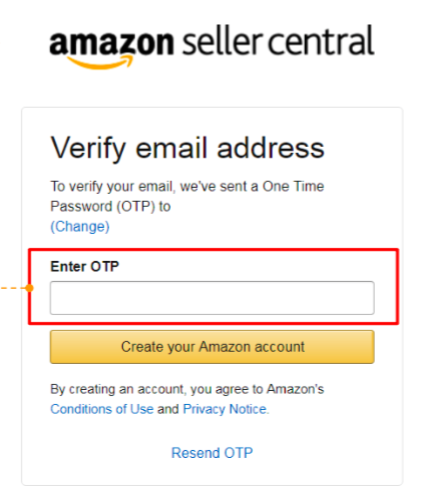
Task: Click the "By creating an account" agreement text
Action: tap(117, 389)
